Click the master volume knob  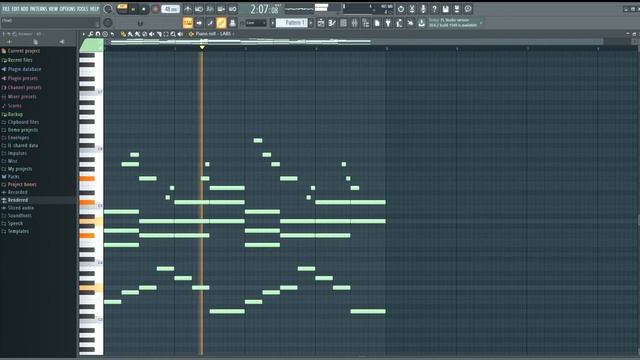click(x=108, y=9)
